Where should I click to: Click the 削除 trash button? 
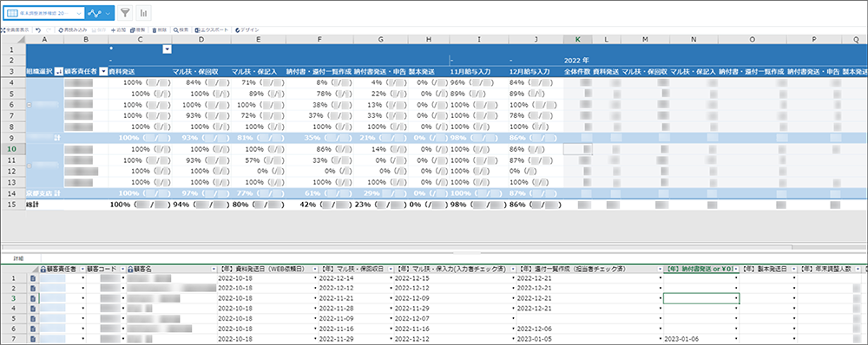pos(160,29)
